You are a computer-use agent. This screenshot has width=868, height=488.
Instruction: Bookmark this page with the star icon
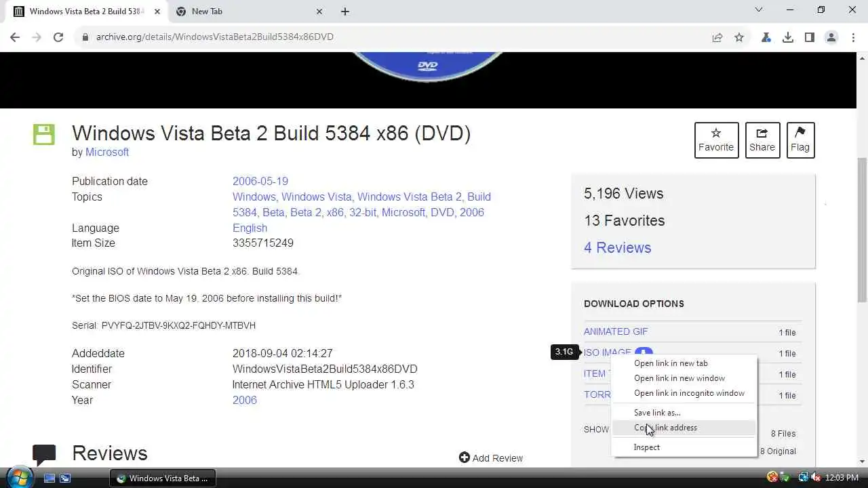[x=739, y=37]
